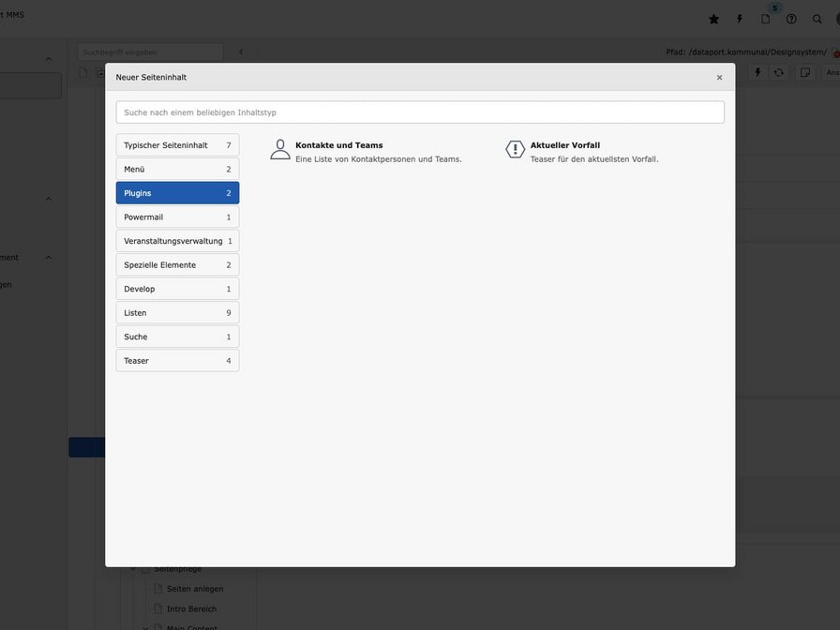Select the Spezielle Elemente category
Viewport: 840px width, 630px height.
pos(177,265)
